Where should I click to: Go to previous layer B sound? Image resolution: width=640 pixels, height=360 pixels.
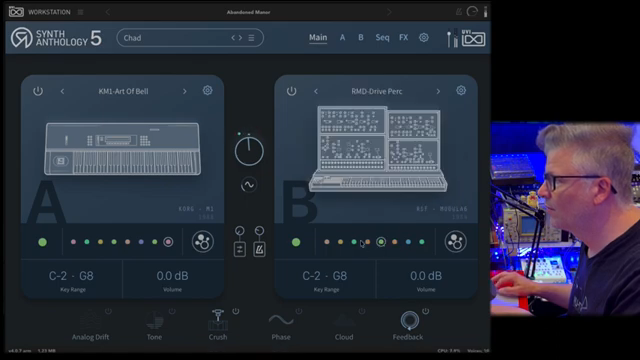click(x=316, y=91)
